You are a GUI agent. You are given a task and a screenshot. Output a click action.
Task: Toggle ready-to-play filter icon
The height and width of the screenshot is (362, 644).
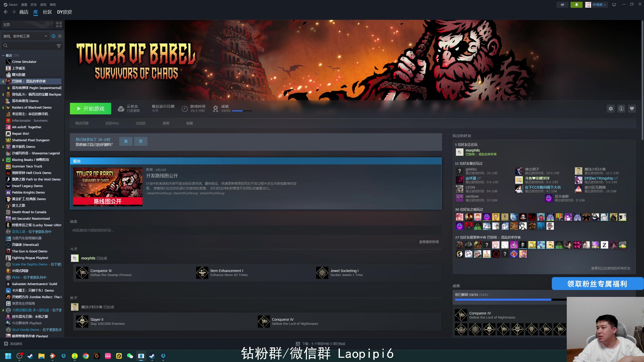pos(60,36)
